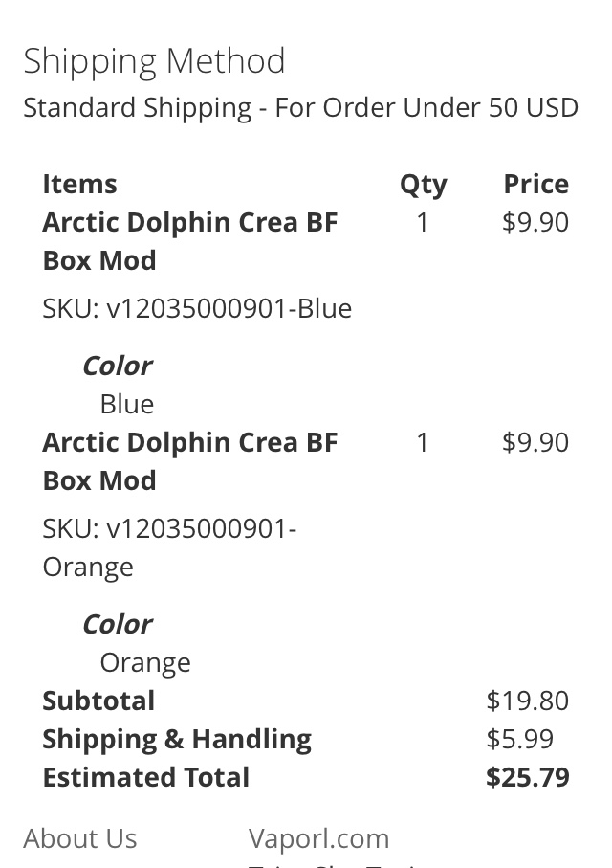Screen dimensions: 612x868
Task: Click the SKU ending in Orange
Action: 168,547
